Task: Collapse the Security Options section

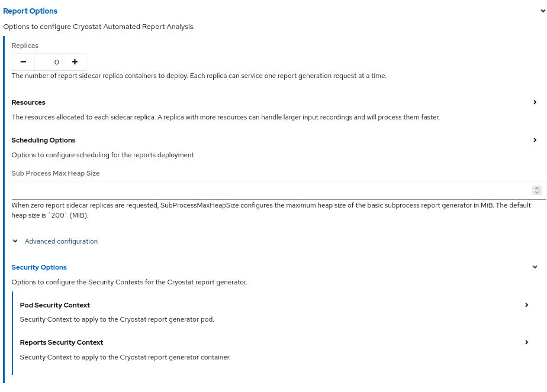Action: [x=535, y=267]
